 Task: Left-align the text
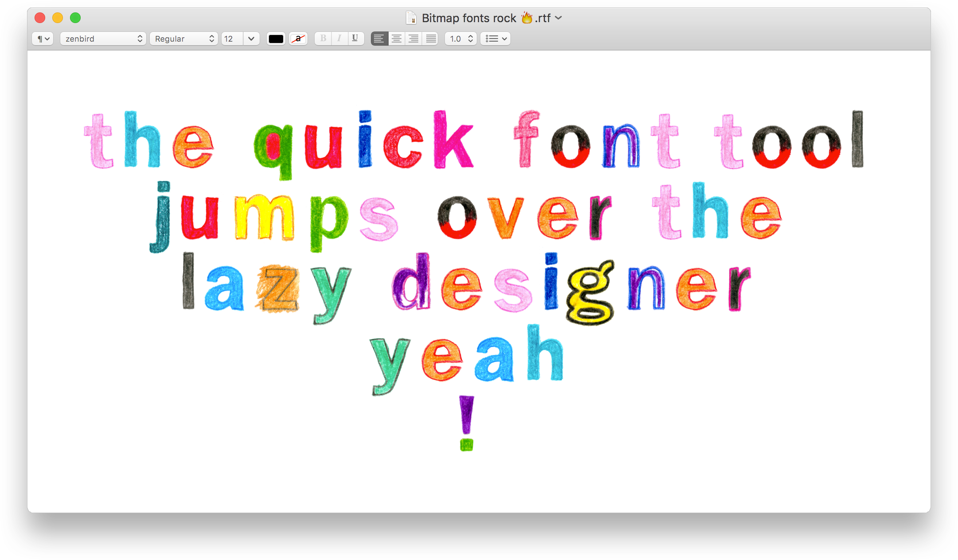click(x=379, y=39)
